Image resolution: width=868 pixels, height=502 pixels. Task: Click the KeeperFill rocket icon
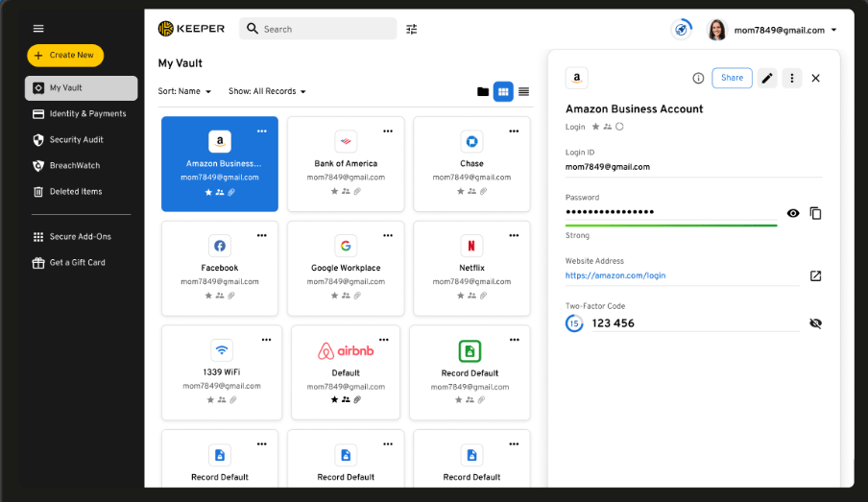pyautogui.click(x=682, y=30)
